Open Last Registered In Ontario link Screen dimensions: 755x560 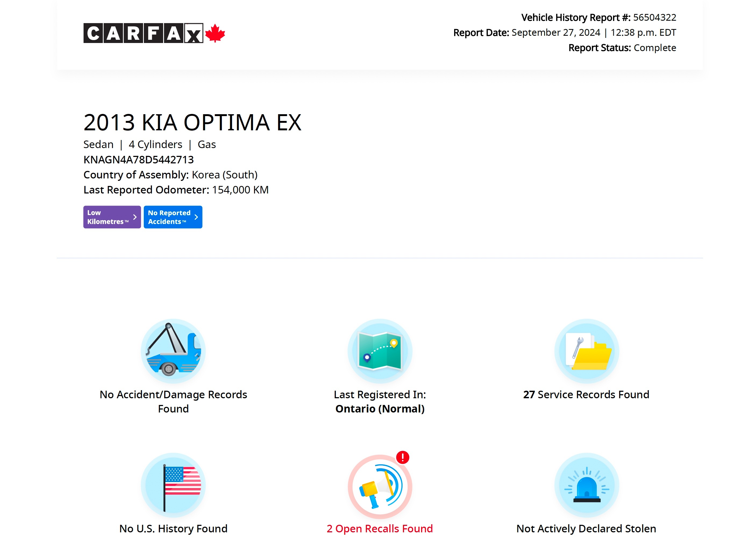tap(380, 402)
